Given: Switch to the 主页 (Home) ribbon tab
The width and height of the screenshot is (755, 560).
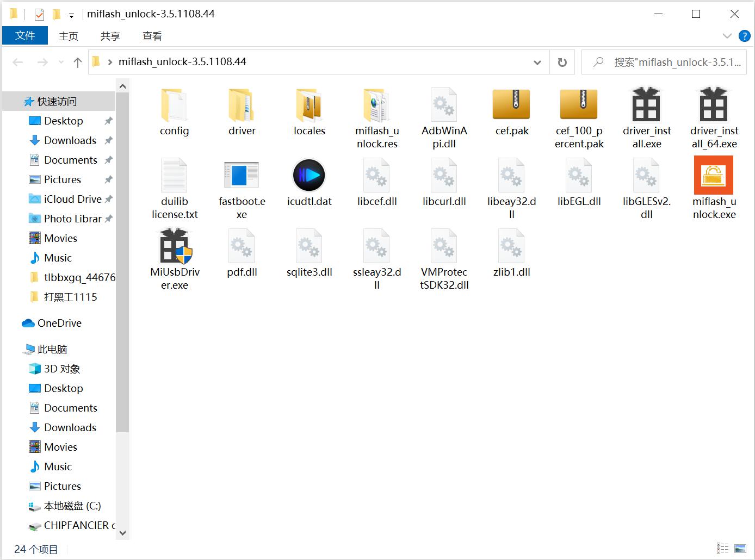Looking at the screenshot, I should point(69,36).
